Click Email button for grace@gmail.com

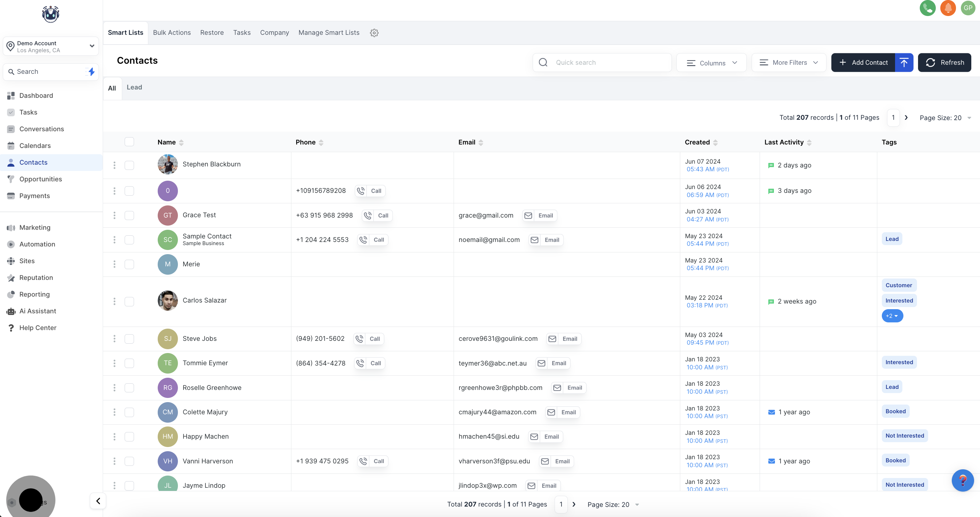point(540,215)
